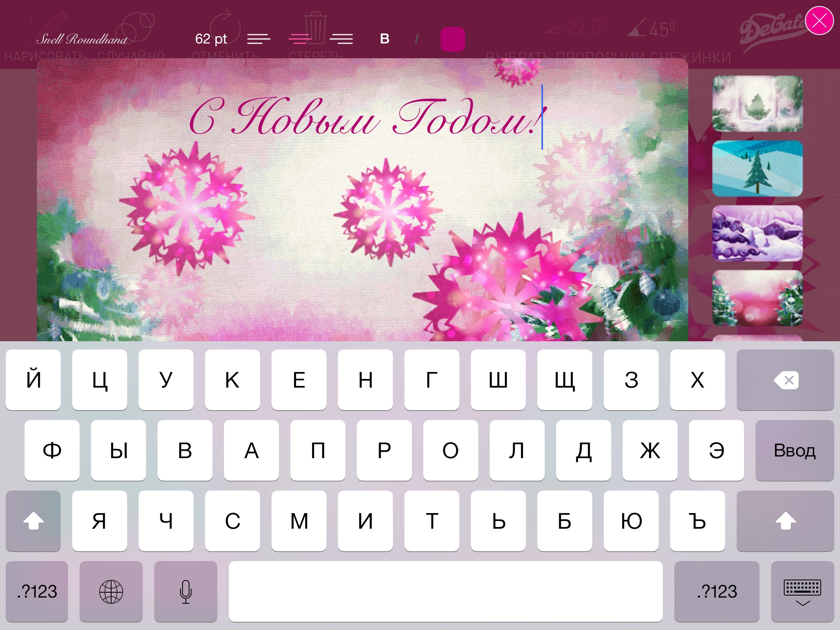The image size is (840, 630).
Task: Toggle left Shift key on keyboard
Action: 33,521
